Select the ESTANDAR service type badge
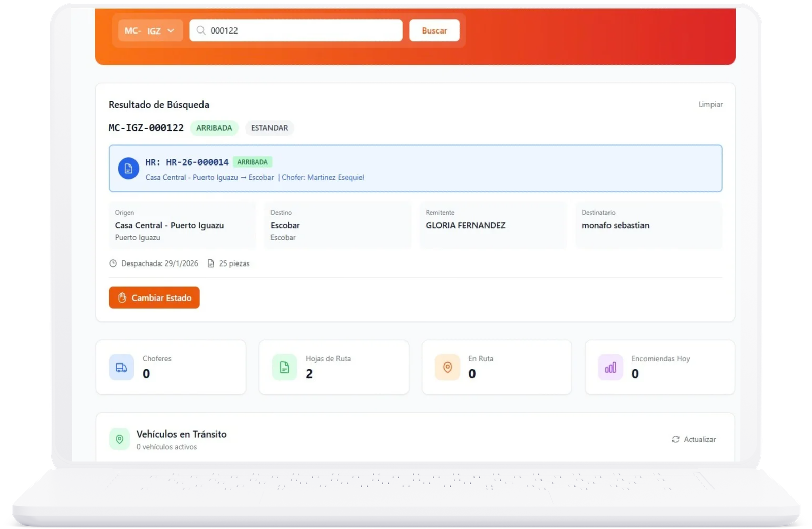Screen dimensions: 812x529 269,128
